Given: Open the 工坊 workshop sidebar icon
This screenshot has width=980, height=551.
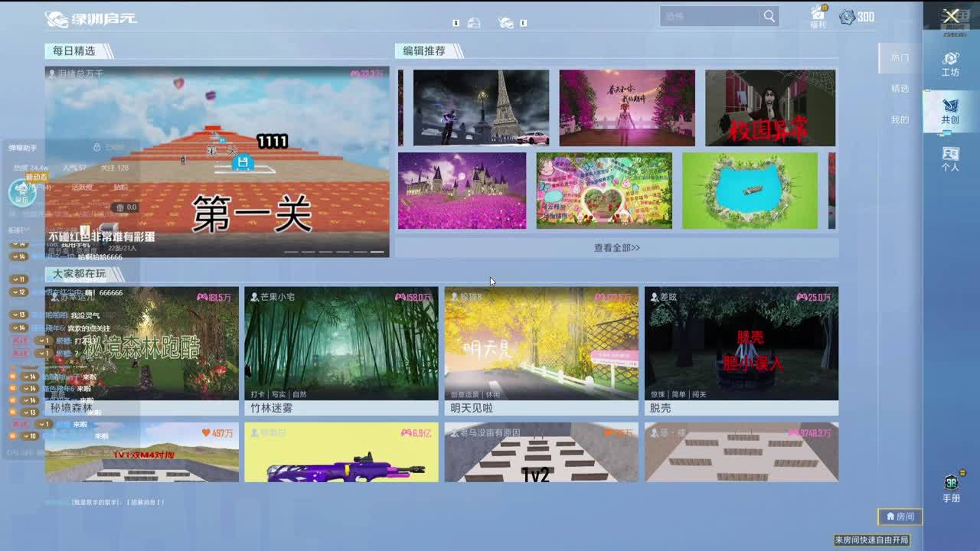Looking at the screenshot, I should tap(950, 64).
